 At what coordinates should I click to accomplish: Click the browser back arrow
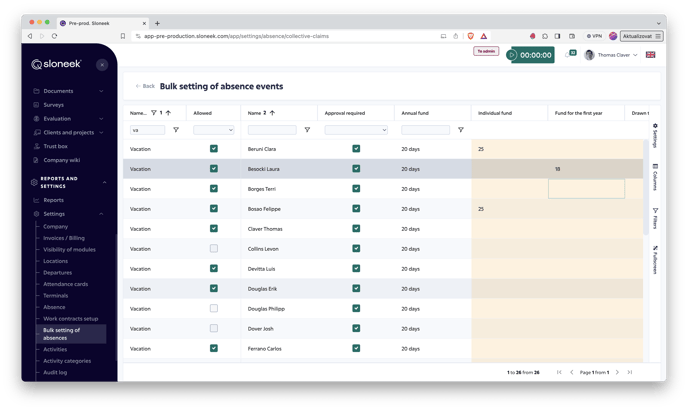30,36
